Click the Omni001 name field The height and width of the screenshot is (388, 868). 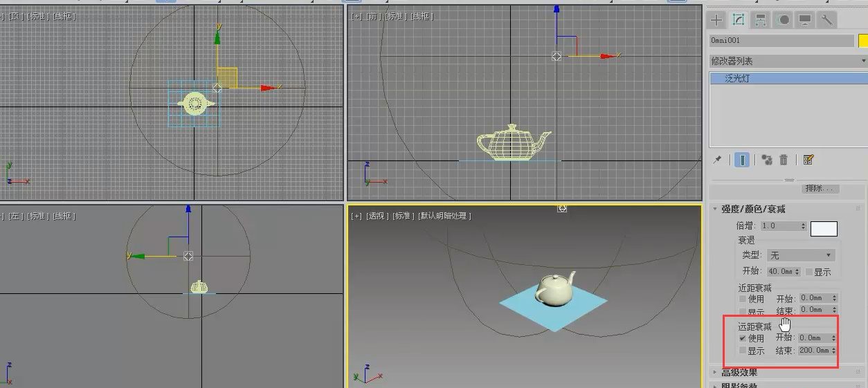781,41
